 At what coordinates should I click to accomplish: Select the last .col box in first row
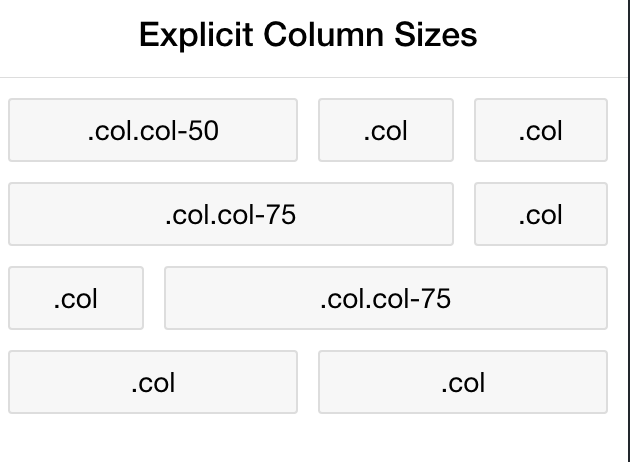(541, 130)
